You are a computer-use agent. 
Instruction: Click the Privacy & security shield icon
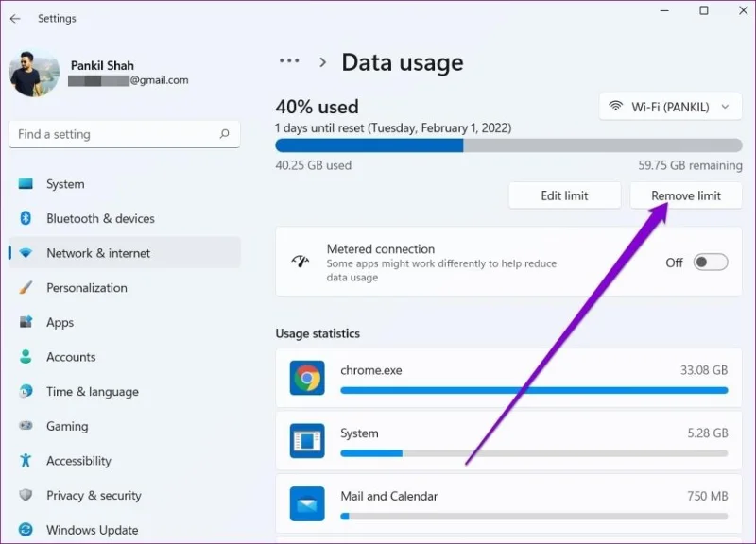coord(26,495)
